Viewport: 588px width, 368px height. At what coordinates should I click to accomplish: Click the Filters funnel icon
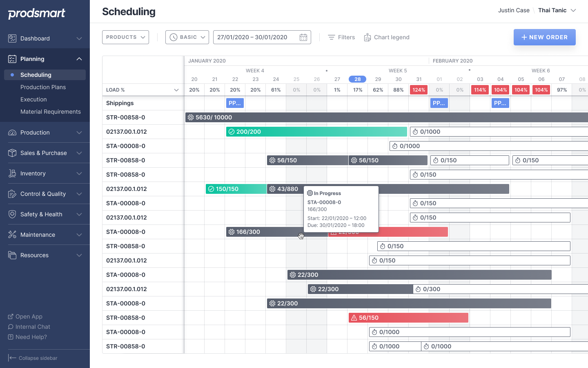click(332, 37)
